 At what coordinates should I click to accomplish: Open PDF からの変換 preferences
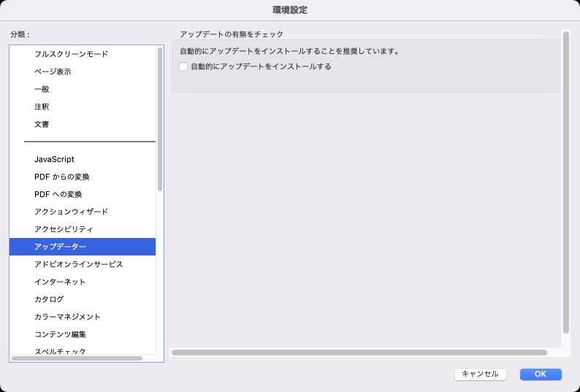coord(82,177)
